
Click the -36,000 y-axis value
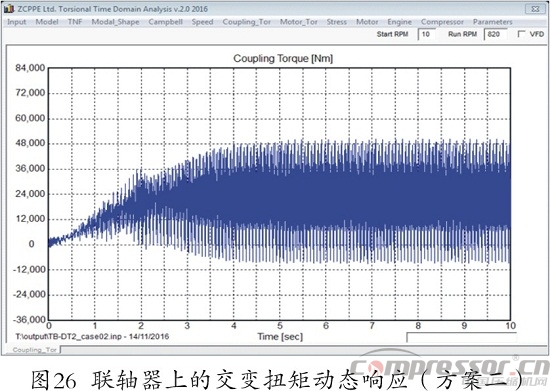(x=29, y=320)
